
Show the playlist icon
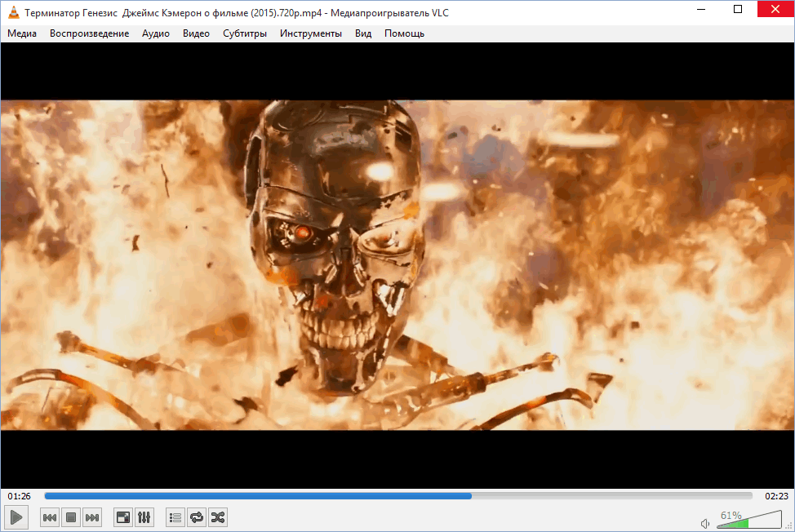click(x=175, y=517)
